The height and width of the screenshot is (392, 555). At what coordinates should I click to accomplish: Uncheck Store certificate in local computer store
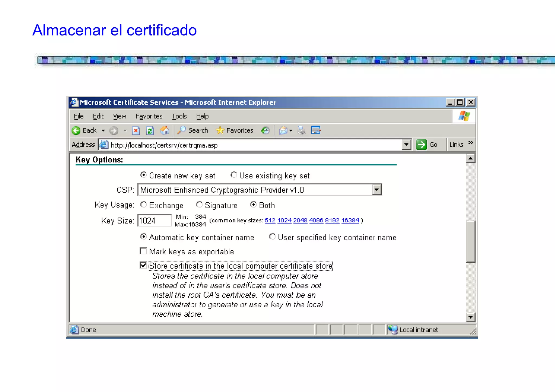[x=143, y=265]
